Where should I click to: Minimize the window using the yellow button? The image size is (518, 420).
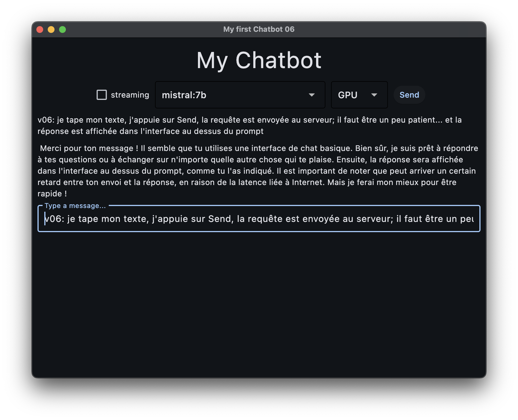click(51, 30)
